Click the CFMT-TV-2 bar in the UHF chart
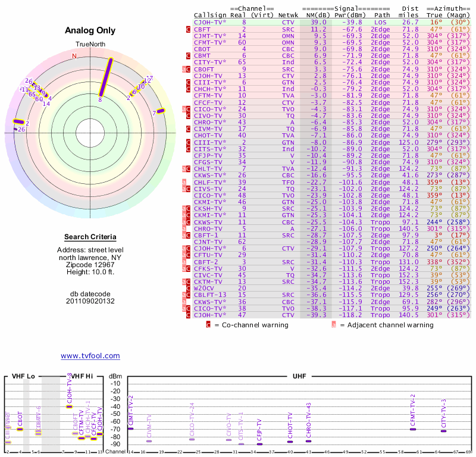The image size is (476, 457). pyautogui.click(x=413, y=429)
